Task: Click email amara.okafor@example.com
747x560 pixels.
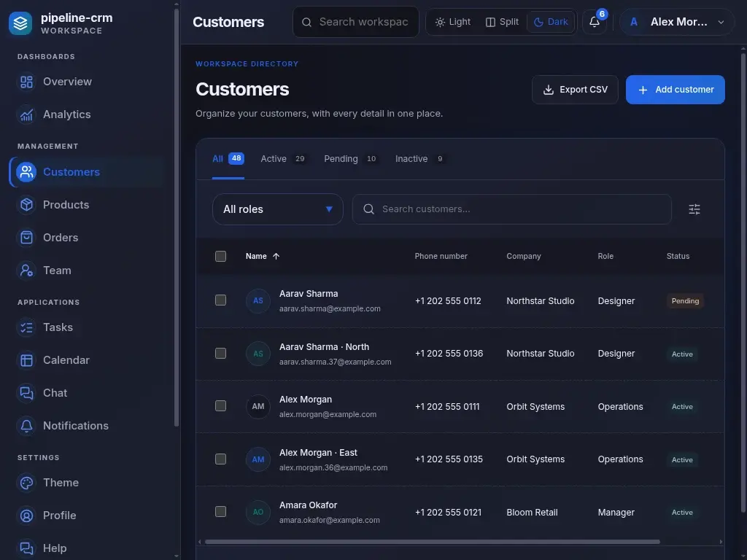Action: pos(330,520)
